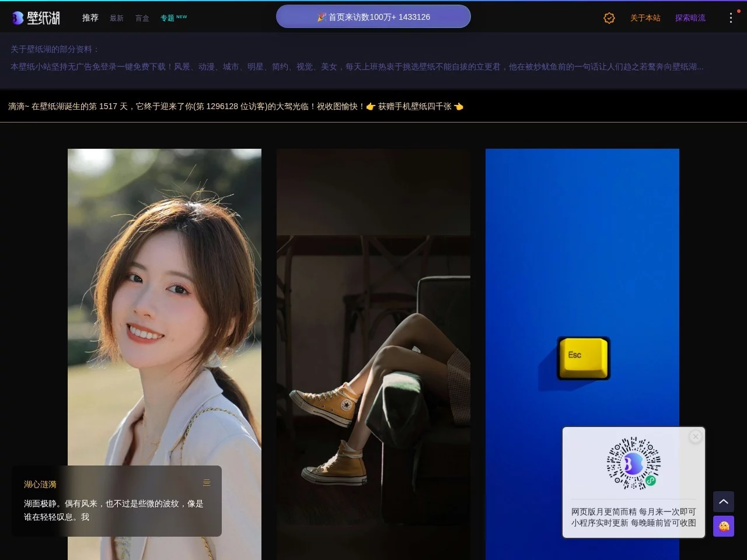Click the 壁纸湖 site logo icon
The width and height of the screenshot is (747, 560).
[x=17, y=17]
